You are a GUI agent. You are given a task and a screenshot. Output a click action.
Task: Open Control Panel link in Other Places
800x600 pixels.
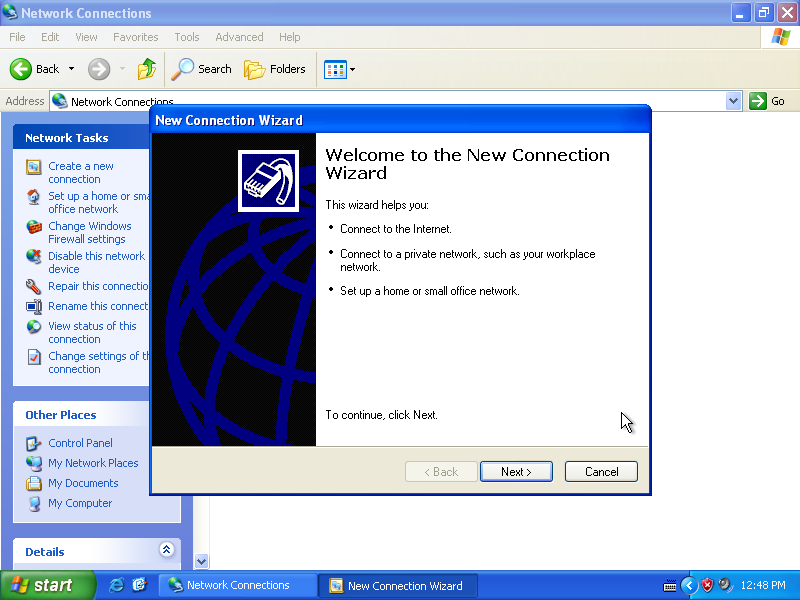click(80, 443)
